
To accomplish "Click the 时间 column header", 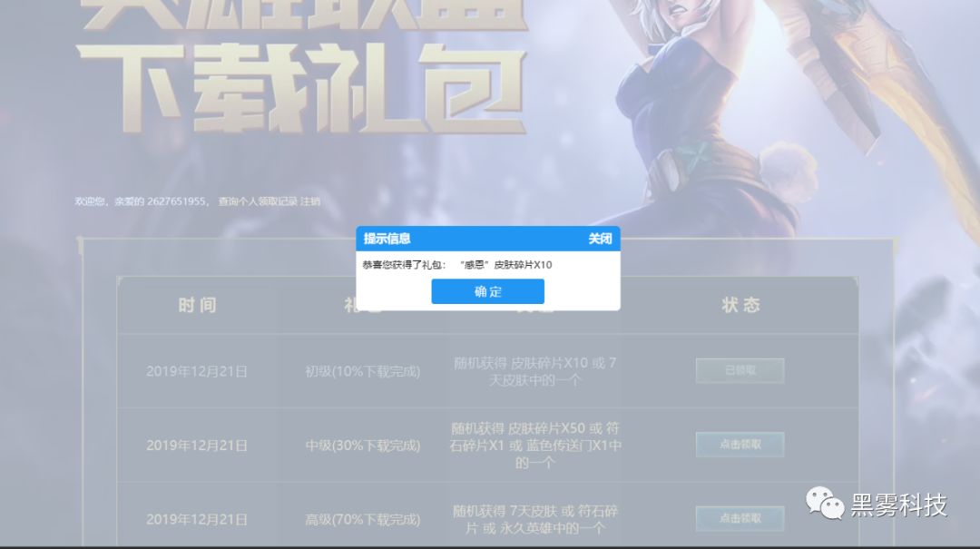I will point(198,305).
